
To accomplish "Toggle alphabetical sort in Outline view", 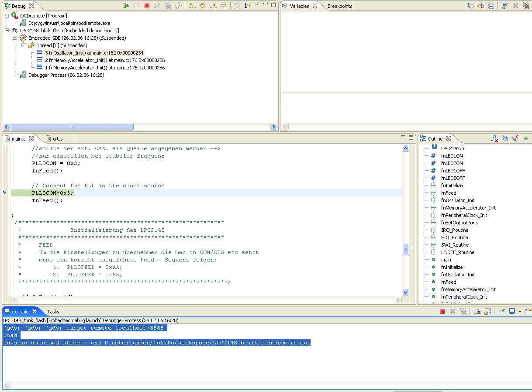I will (494, 138).
